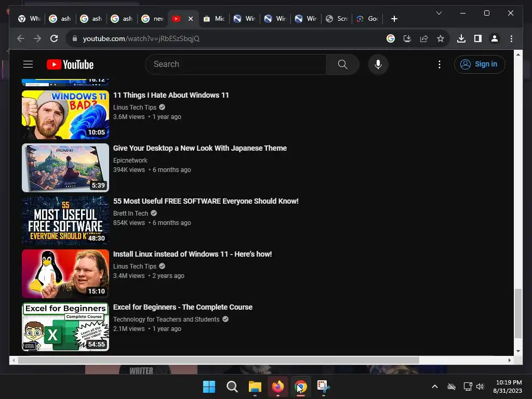Open Chrome downloads icon
The height and width of the screenshot is (399, 532).
coord(461,38)
